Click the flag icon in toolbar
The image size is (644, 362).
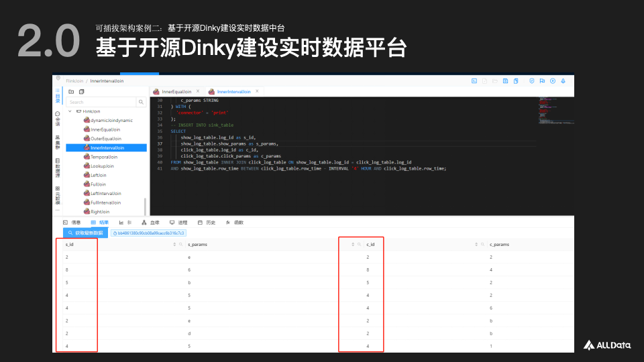pos(542,81)
